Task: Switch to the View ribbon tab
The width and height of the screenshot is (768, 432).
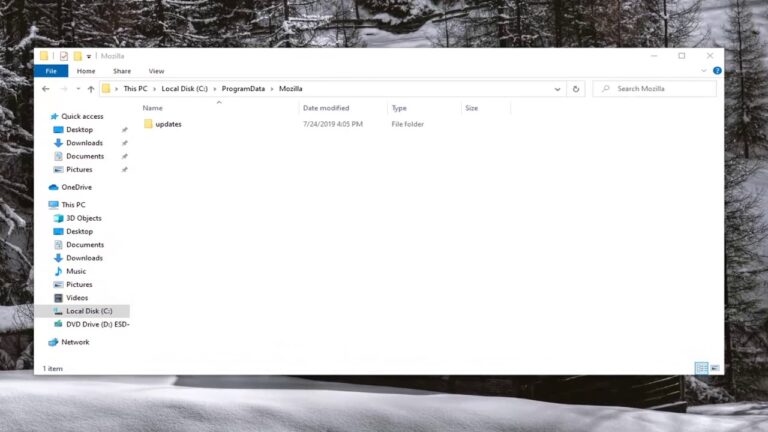Action: point(156,71)
